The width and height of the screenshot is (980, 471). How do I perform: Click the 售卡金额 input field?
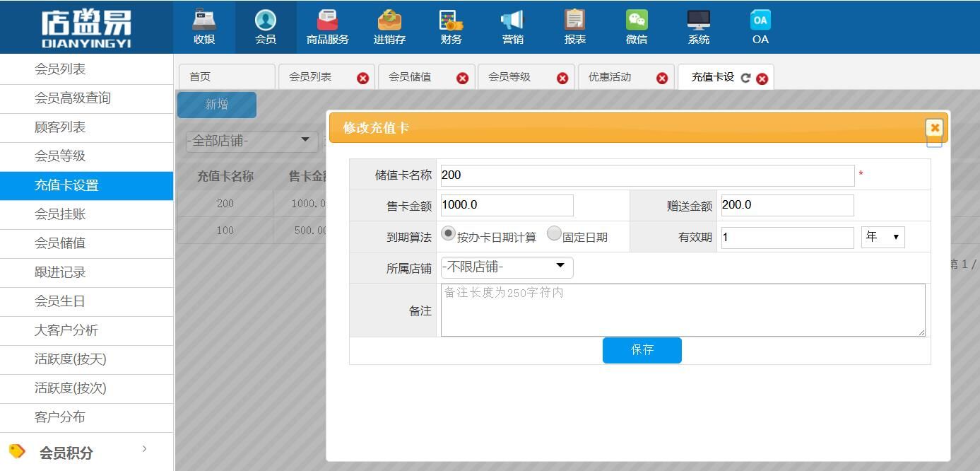point(507,205)
